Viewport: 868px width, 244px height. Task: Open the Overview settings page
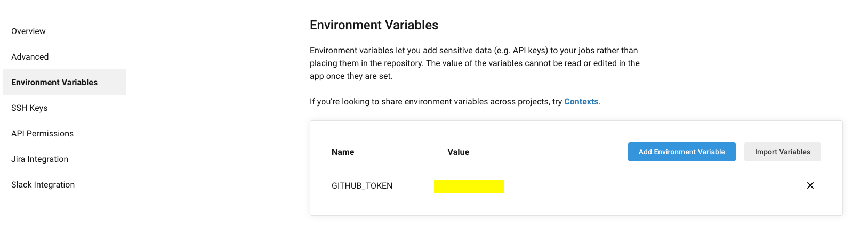click(28, 31)
